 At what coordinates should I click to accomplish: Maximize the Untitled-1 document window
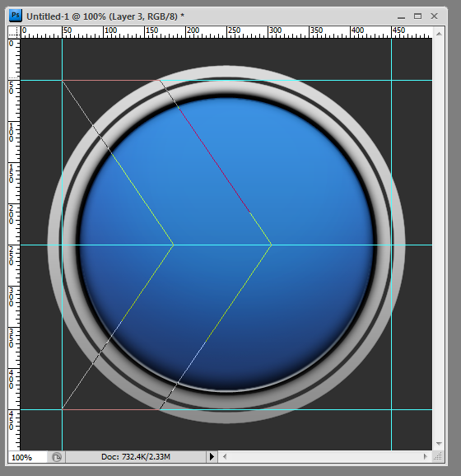tap(417, 16)
